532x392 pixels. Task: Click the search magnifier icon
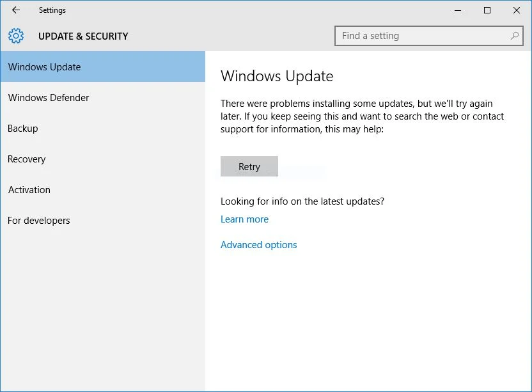tap(515, 36)
